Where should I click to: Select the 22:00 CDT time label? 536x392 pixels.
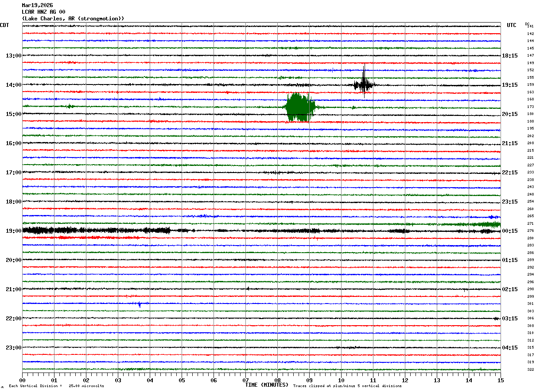click(13, 319)
